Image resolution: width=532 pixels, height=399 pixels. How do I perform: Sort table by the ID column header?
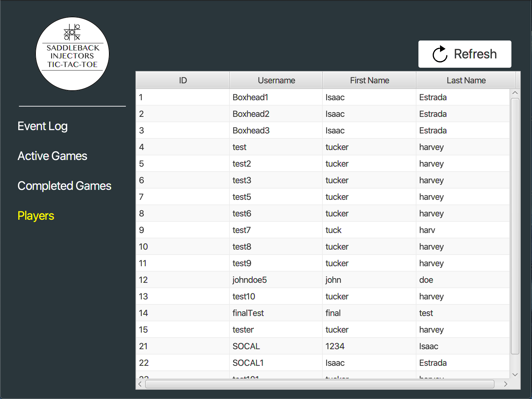[182, 80]
